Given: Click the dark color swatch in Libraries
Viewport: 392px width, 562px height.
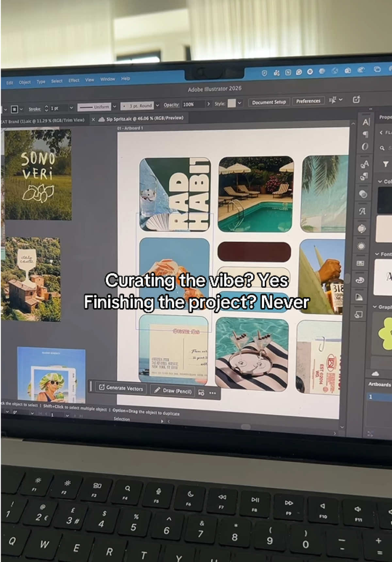Looking at the screenshot, I should pos(384,200).
